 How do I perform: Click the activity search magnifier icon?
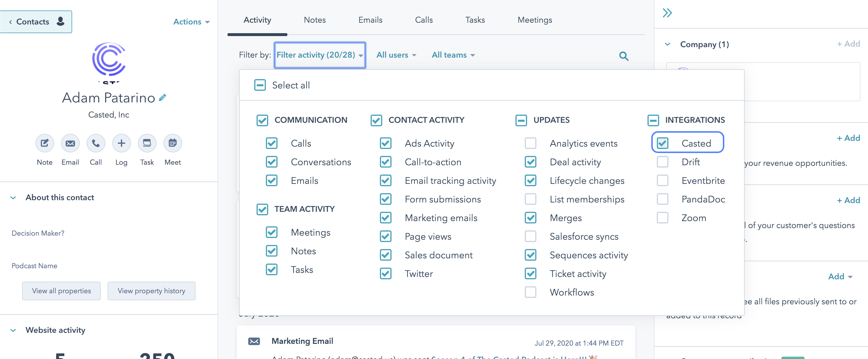[624, 56]
